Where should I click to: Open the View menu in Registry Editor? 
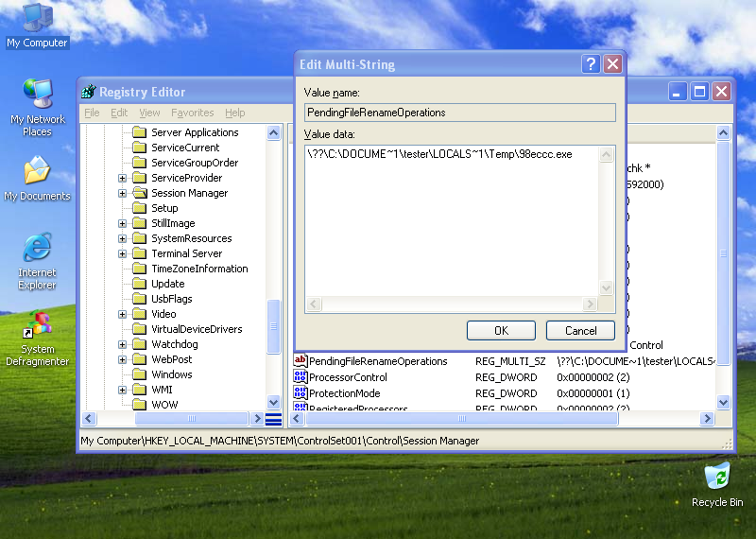tap(149, 113)
